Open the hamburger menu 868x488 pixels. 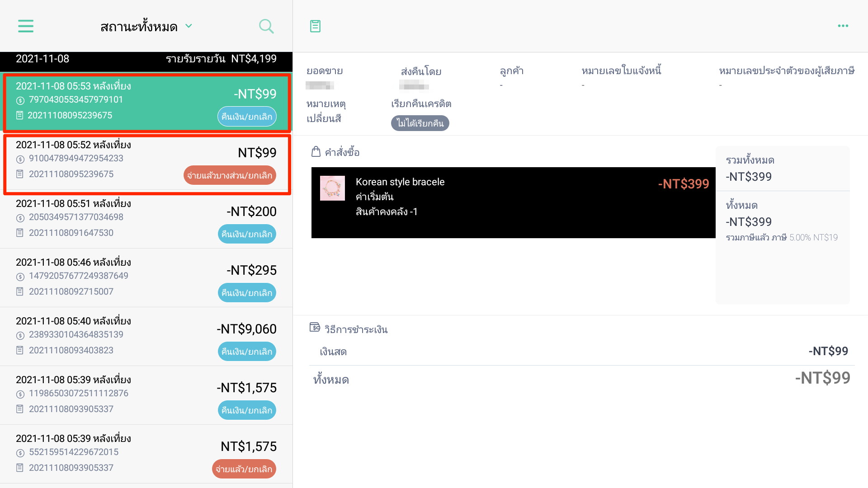[26, 26]
